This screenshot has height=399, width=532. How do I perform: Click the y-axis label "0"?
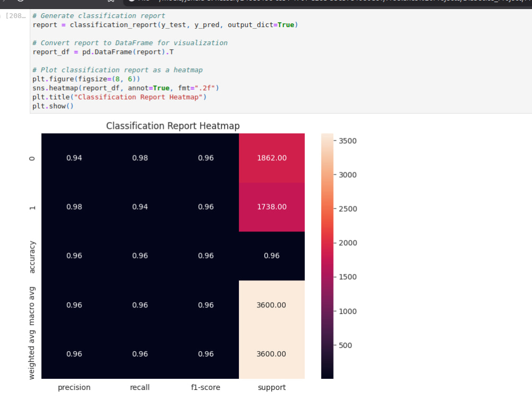pos(32,159)
